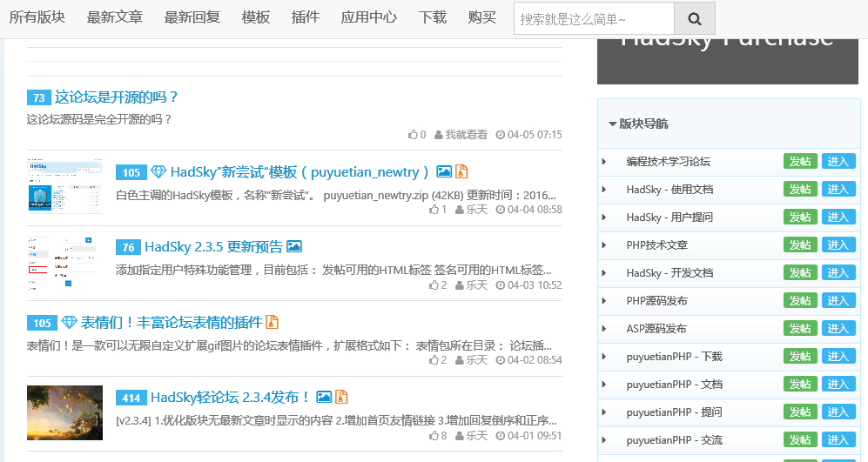This screenshot has height=462, width=868.
Task: Click 进入 for puyuetianPHP - 交流
Action: click(838, 439)
